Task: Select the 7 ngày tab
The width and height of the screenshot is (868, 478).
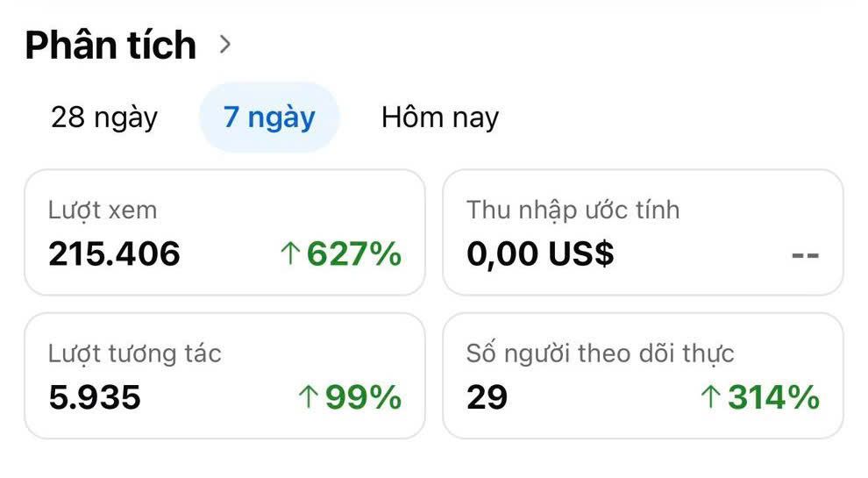Action: click(x=269, y=118)
